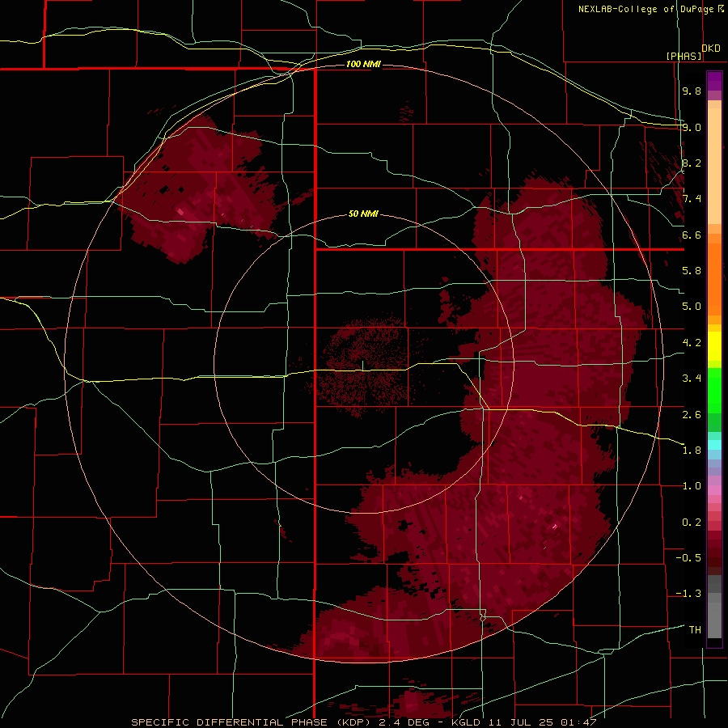This screenshot has height=728, width=728.
Task: Click the 5.0 value on color scale
Action: click(692, 307)
